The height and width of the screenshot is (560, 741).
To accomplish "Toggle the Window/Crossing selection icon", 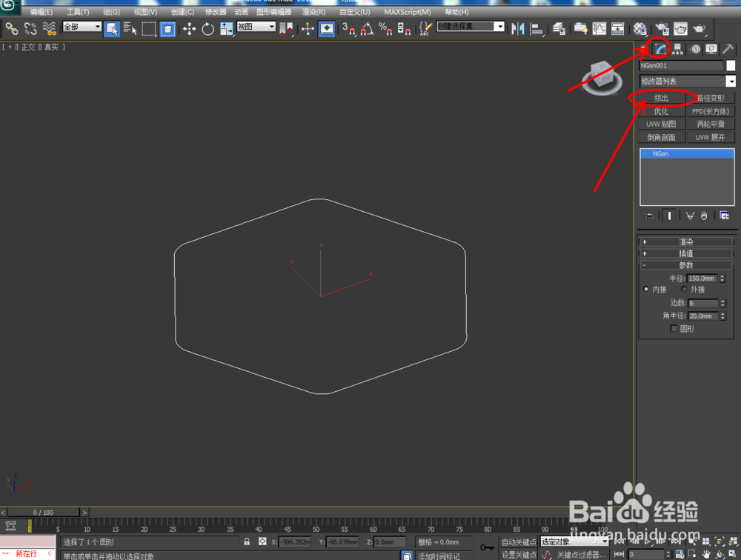I will 167,29.
